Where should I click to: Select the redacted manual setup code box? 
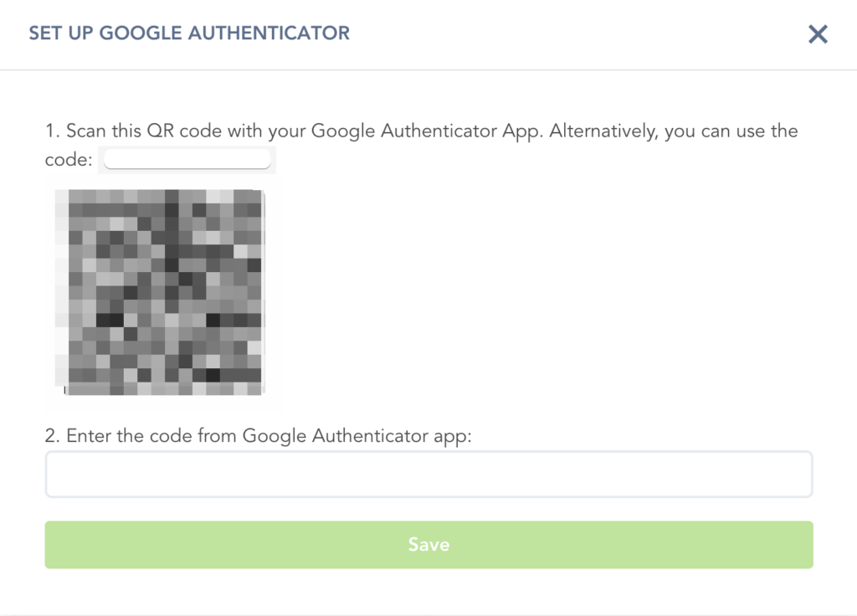click(187, 159)
